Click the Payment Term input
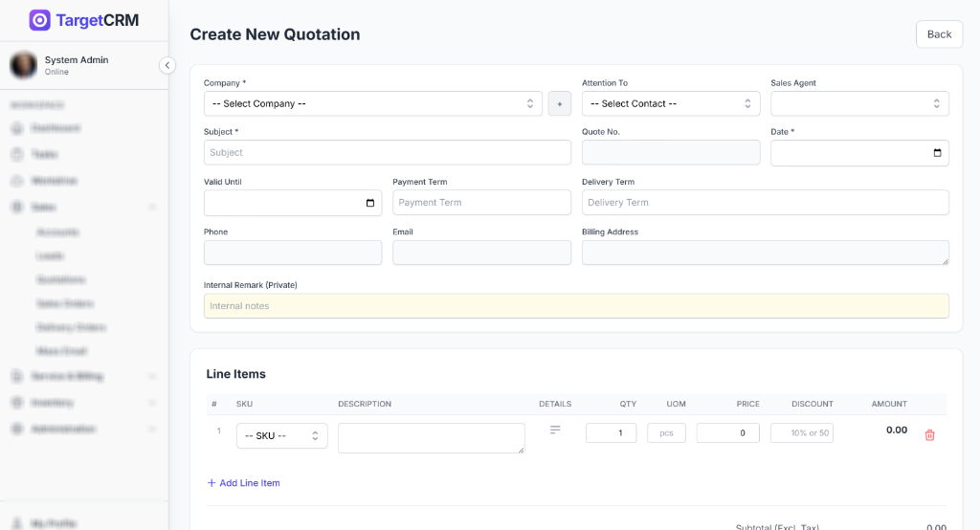Viewport: 980px width, 530px height. point(480,203)
